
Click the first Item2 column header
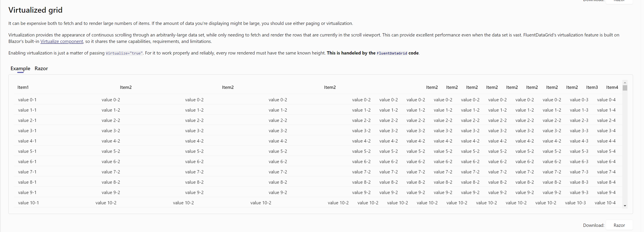[126, 87]
